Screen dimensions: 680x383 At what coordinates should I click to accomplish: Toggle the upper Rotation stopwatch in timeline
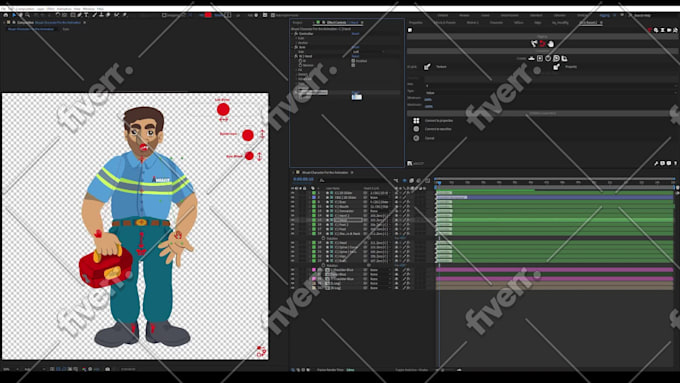click(x=323, y=238)
